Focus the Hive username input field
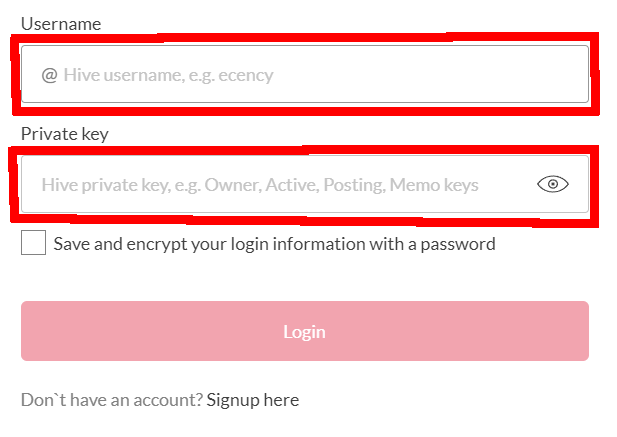617x437 pixels. coord(305,74)
